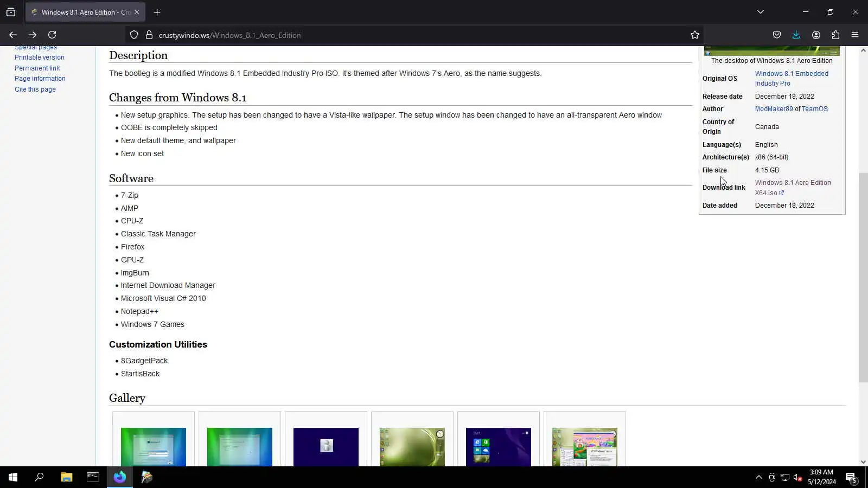Image resolution: width=868 pixels, height=488 pixels.
Task: Open the second green setup window thumbnail
Action: point(240,447)
